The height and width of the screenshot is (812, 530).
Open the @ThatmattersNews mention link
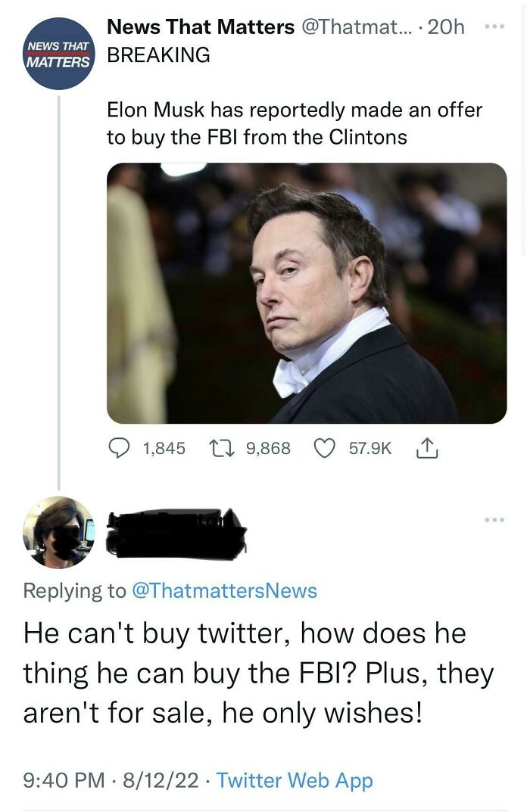(x=226, y=591)
